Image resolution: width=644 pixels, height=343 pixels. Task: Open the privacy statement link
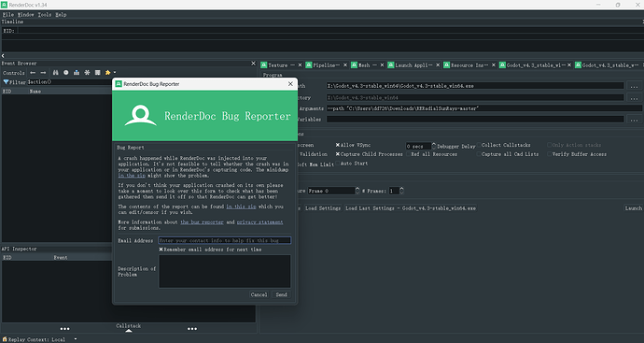[259, 222]
